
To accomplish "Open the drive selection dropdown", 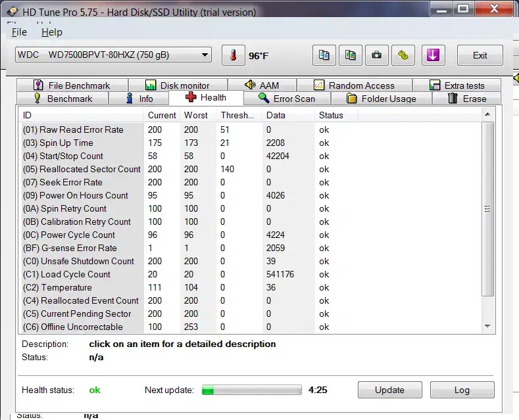I will tap(112, 55).
